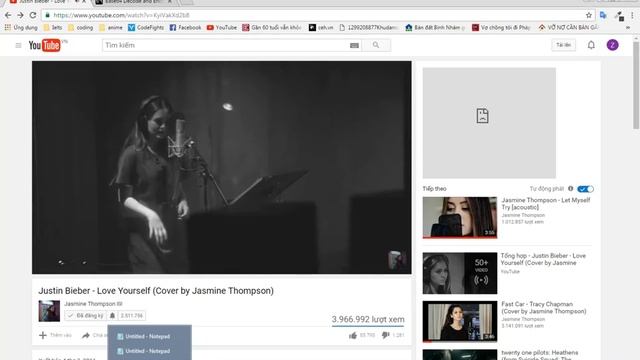The height and width of the screenshot is (360, 640).
Task: Open the Chrome three-dot menu
Action: (633, 15)
